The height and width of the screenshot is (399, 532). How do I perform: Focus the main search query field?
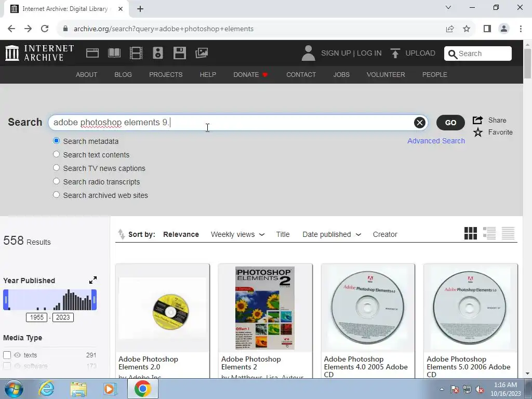tap(238, 123)
